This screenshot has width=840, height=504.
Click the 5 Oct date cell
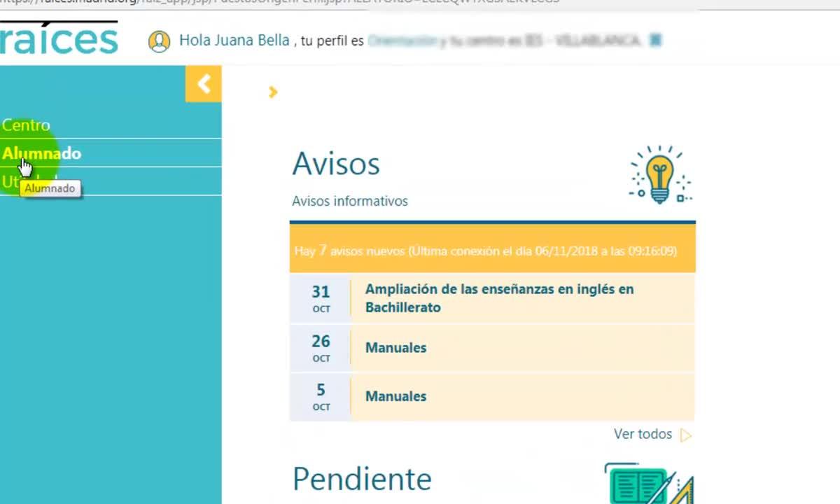pyautogui.click(x=321, y=396)
